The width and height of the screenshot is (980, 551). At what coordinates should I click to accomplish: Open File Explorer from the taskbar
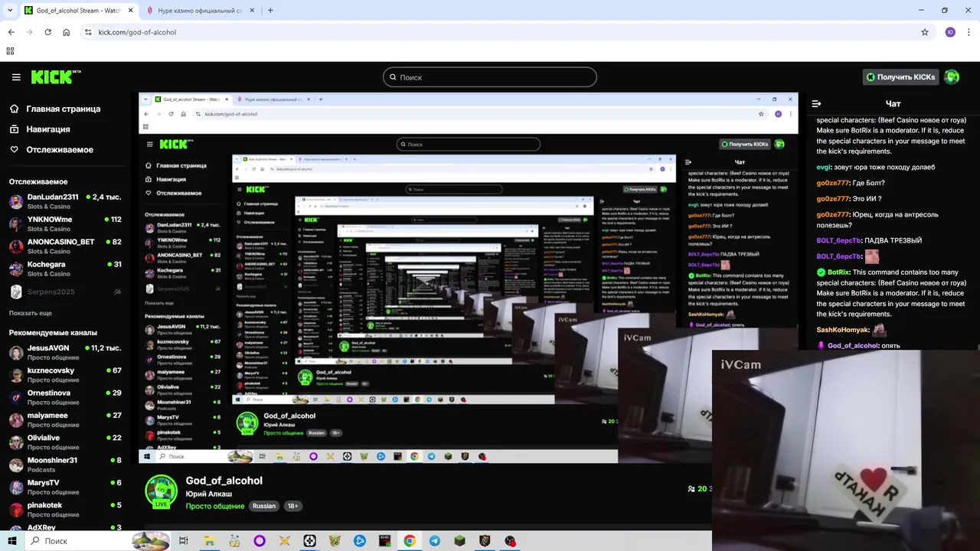(209, 541)
